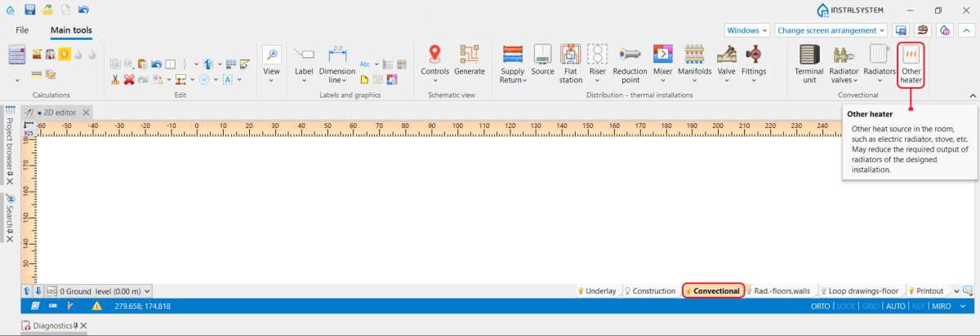Click the red X delete icon

[128, 79]
